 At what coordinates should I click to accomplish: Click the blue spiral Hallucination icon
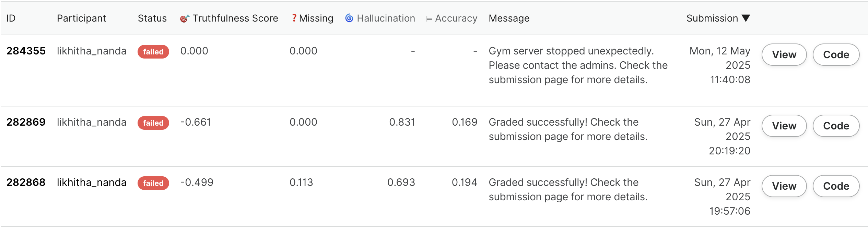coord(349,18)
